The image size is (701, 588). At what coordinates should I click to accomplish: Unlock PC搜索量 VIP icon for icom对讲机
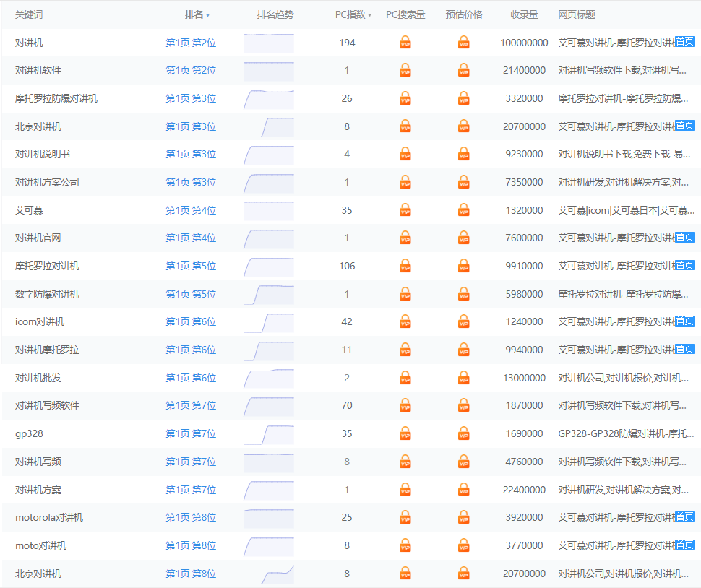[405, 322]
